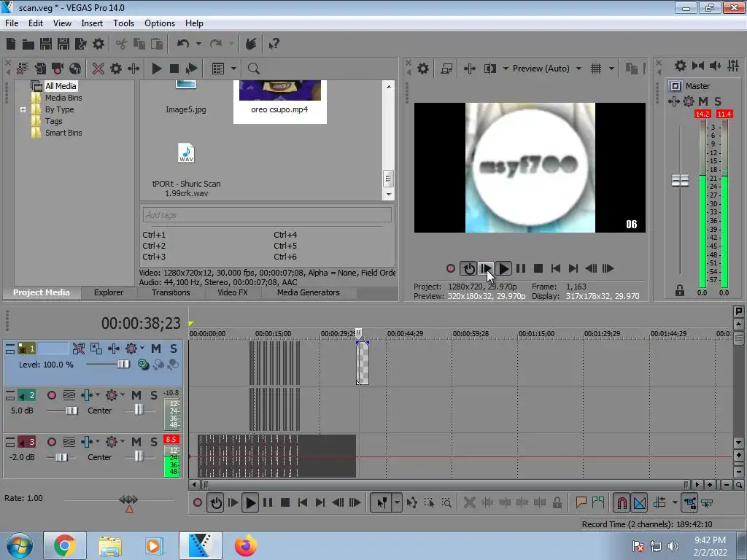
Task: Switch to the Media Generators tab
Action: pos(309,293)
